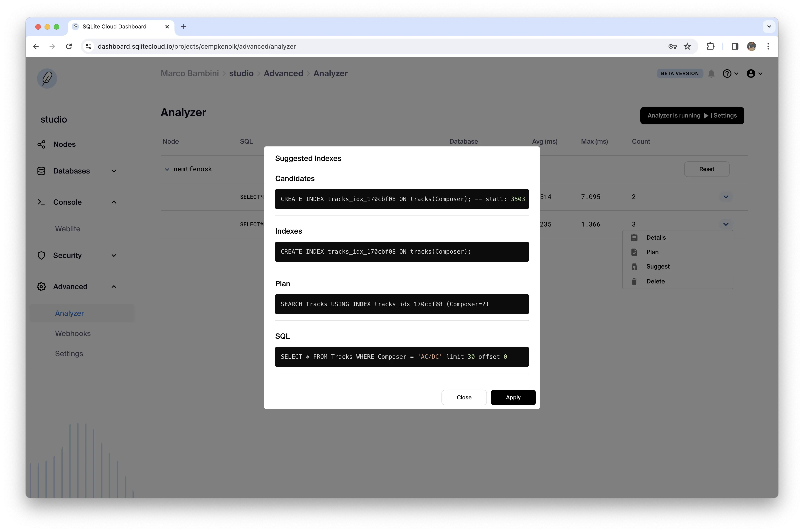The image size is (804, 532).
Task: Open the browser extensions menu
Action: 710,46
